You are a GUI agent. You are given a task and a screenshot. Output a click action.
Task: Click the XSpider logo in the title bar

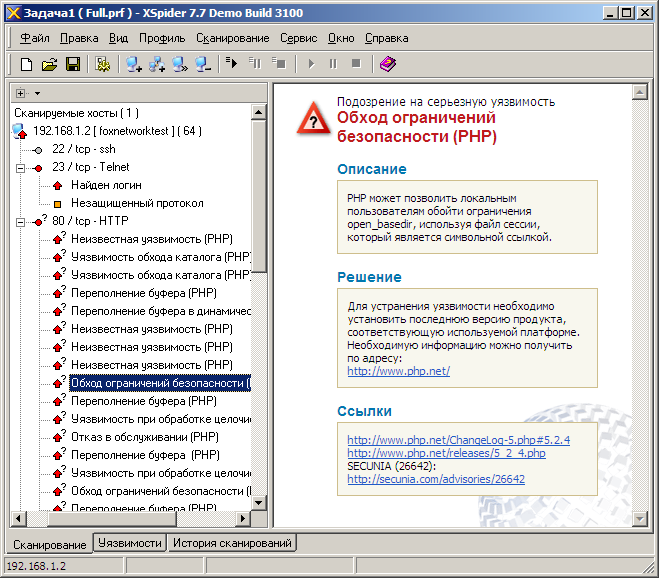(13, 13)
